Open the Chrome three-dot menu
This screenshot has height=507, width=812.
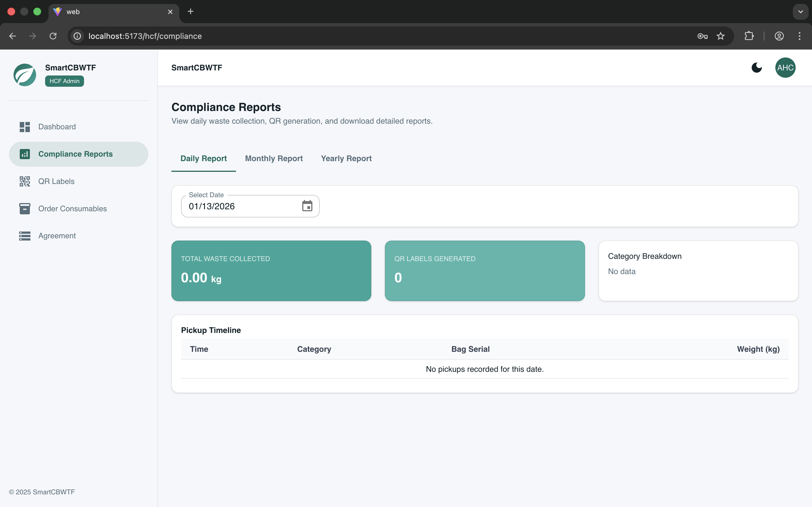click(800, 36)
